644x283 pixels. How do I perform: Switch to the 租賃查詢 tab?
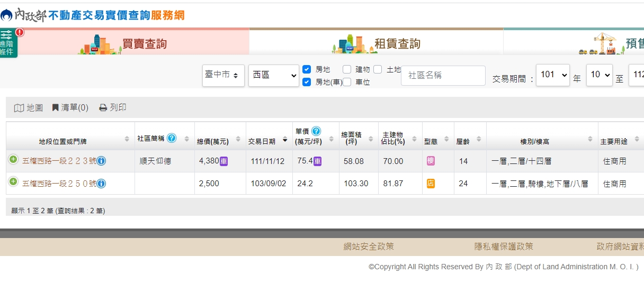click(397, 43)
